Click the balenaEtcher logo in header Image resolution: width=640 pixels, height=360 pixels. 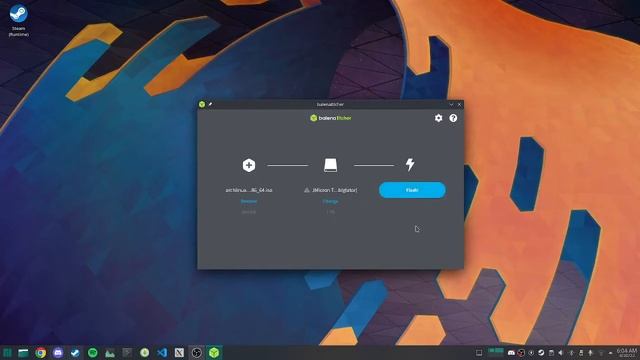330,118
